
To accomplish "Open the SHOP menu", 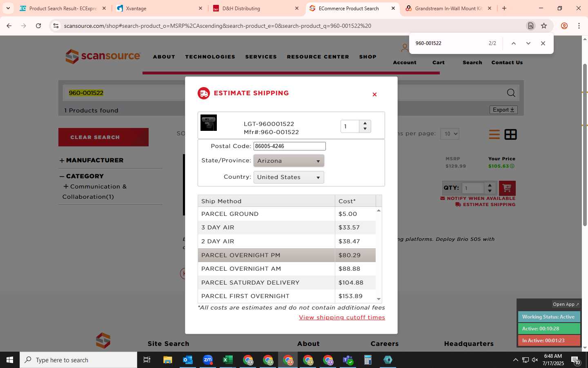I will 368,57.
